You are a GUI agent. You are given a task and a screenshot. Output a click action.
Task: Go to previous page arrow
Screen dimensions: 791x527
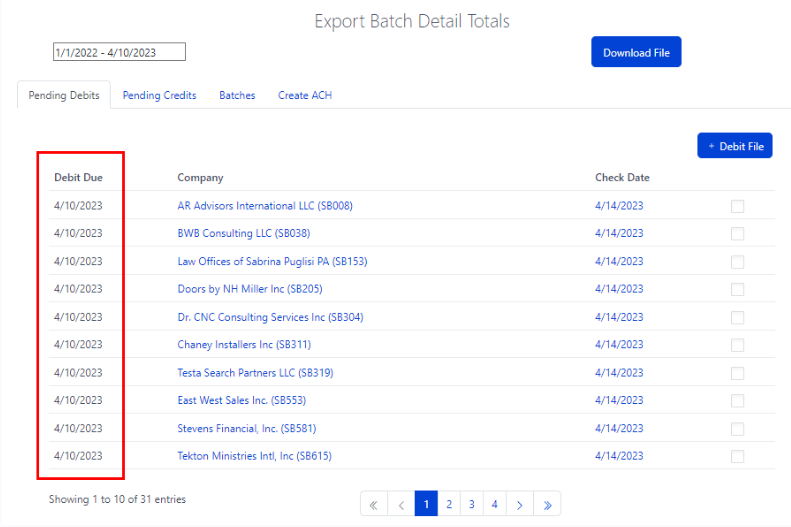coord(401,504)
